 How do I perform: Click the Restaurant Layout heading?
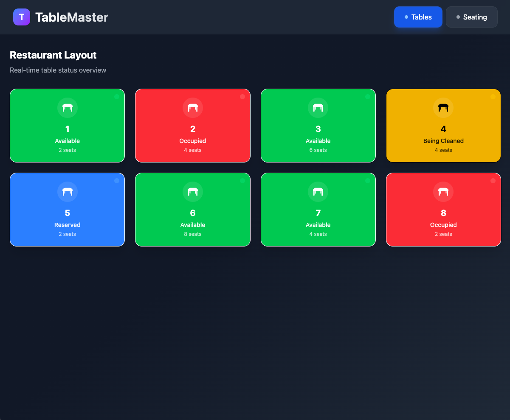tap(53, 55)
